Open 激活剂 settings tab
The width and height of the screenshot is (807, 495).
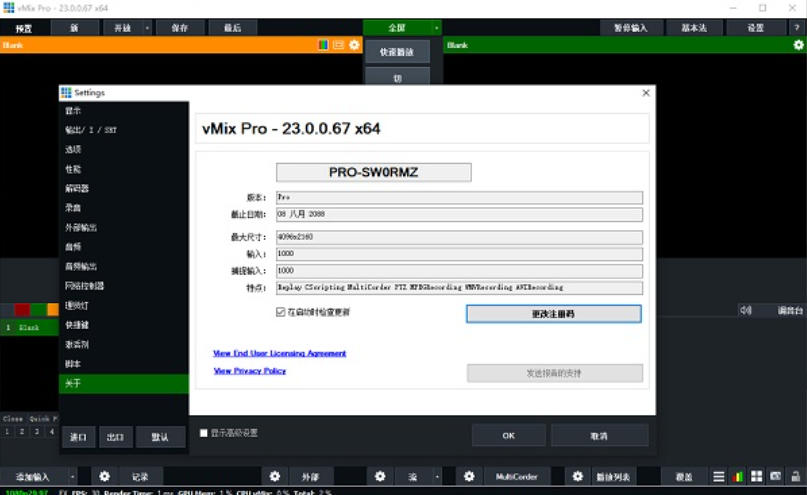124,345
